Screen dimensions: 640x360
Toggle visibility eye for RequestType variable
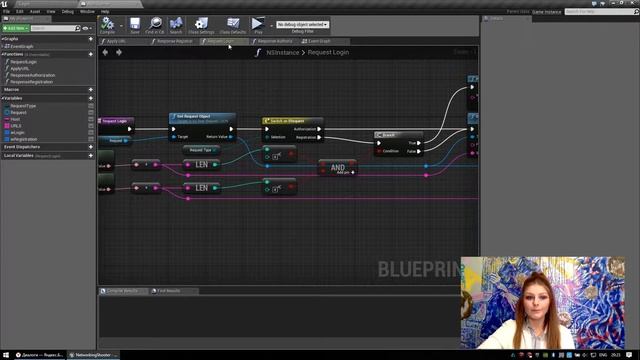click(x=91, y=106)
